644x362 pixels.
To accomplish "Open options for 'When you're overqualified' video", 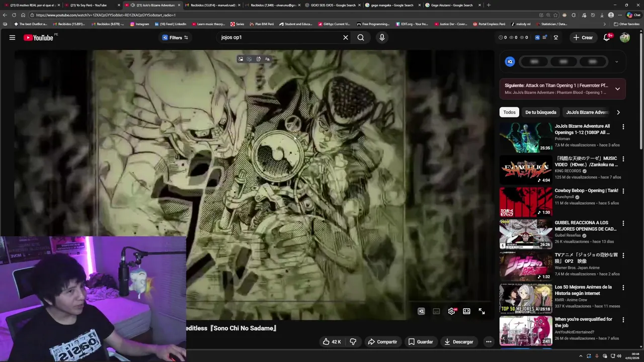I will [x=623, y=320].
